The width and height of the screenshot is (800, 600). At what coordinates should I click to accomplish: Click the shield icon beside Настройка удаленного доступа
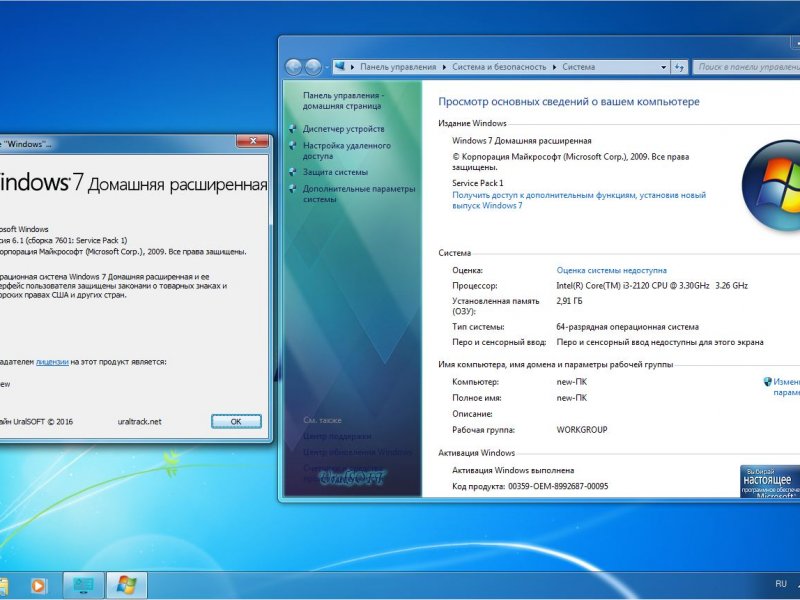[x=293, y=145]
